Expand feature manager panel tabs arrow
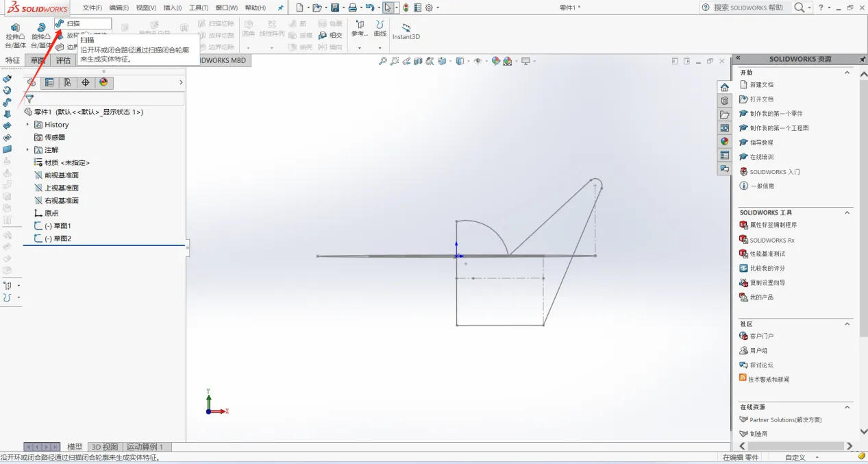 click(181, 82)
